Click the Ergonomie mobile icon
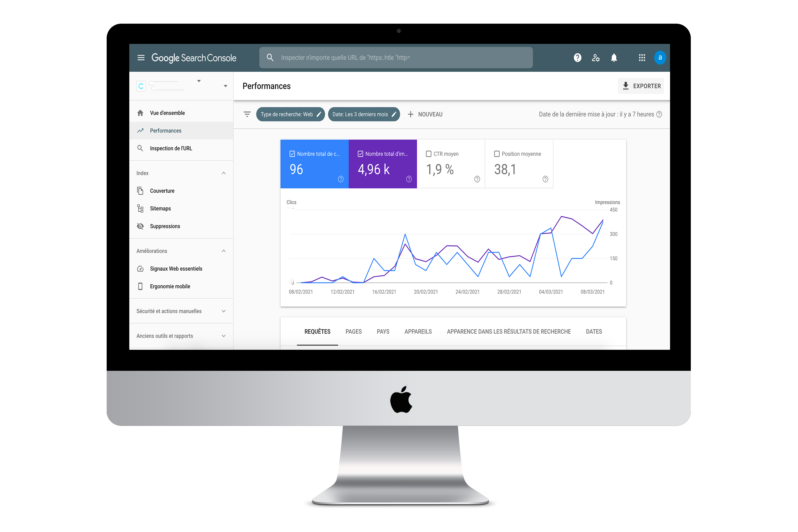798x532 pixels. pyautogui.click(x=140, y=286)
